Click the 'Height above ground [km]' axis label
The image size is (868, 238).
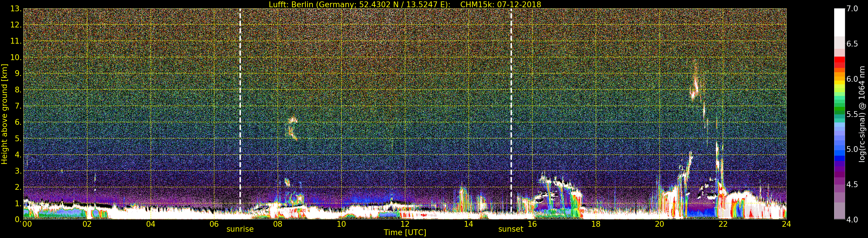(x=4, y=114)
